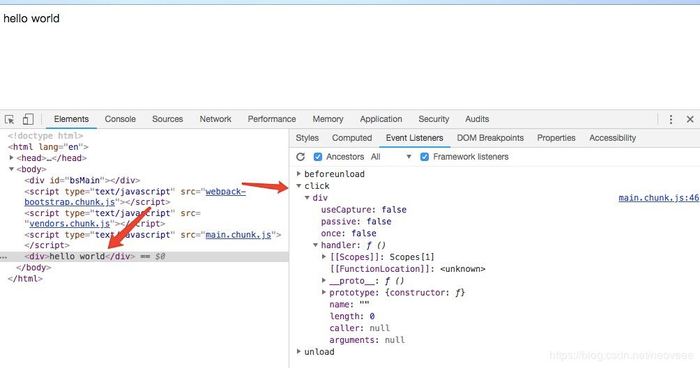
Task: Click the passive: false property
Action: (356, 222)
